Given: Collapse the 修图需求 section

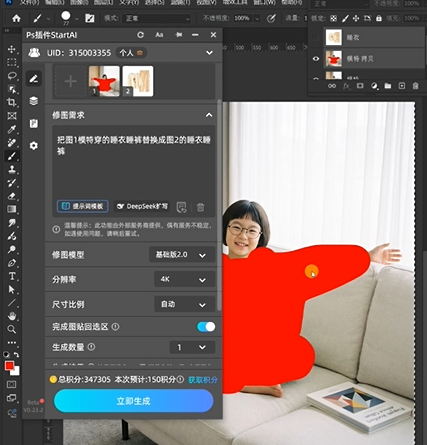Looking at the screenshot, I should coord(209,115).
